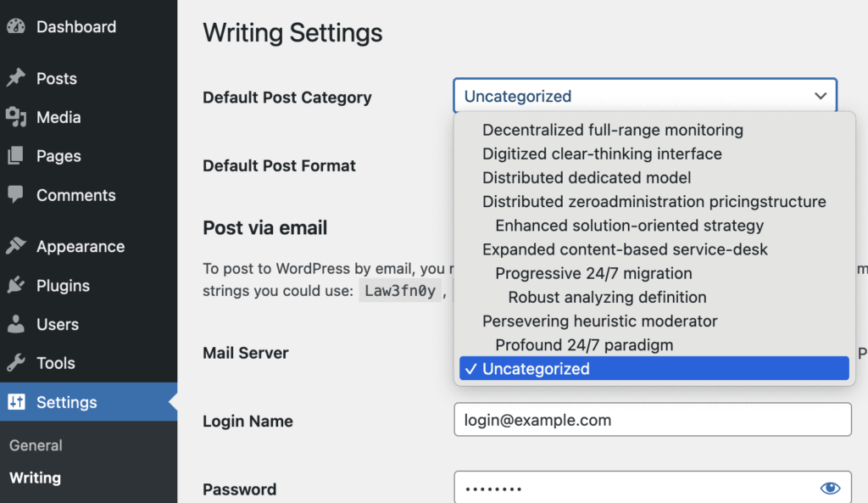The width and height of the screenshot is (868, 503).
Task: Go to the Posts menu
Action: [57, 79]
